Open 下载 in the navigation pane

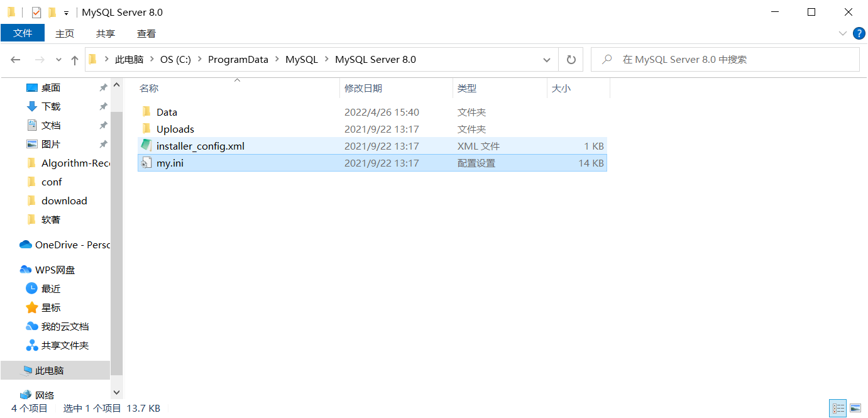51,107
